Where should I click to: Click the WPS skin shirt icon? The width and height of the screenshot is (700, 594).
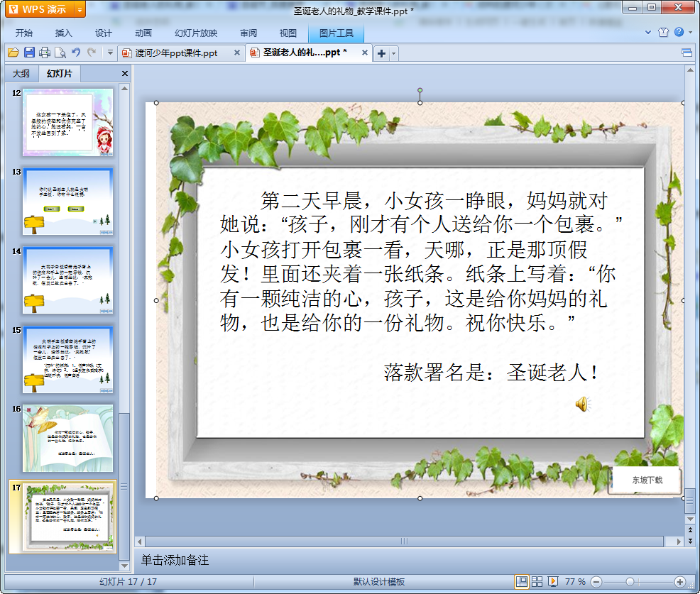click(663, 32)
